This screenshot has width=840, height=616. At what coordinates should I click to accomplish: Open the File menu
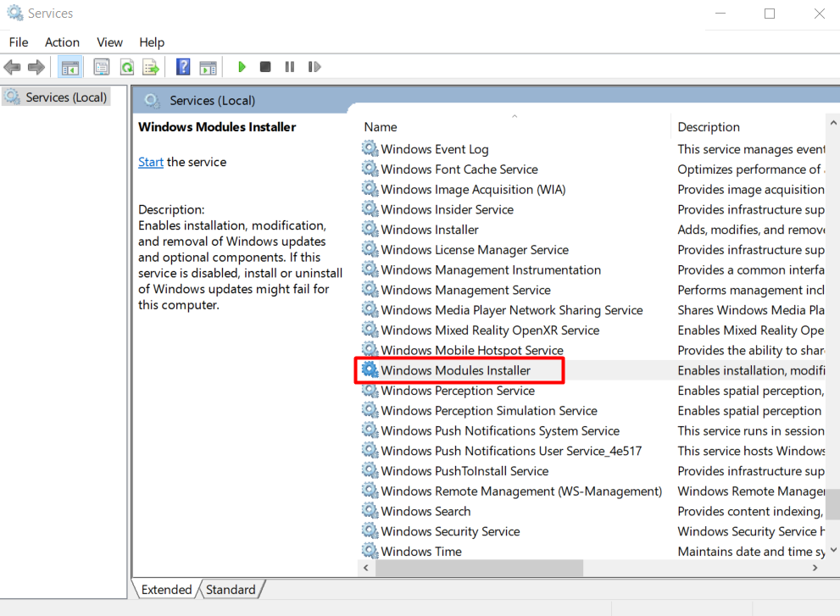(19, 42)
